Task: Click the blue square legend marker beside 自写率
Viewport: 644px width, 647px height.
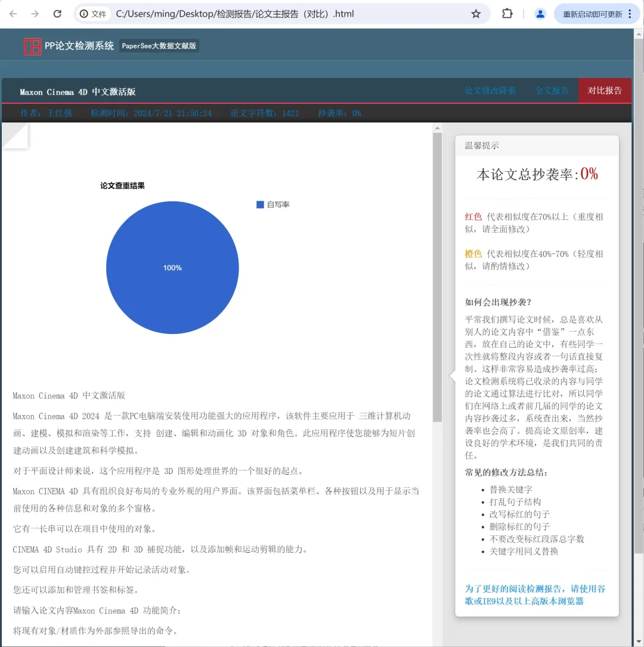Action: coord(259,205)
